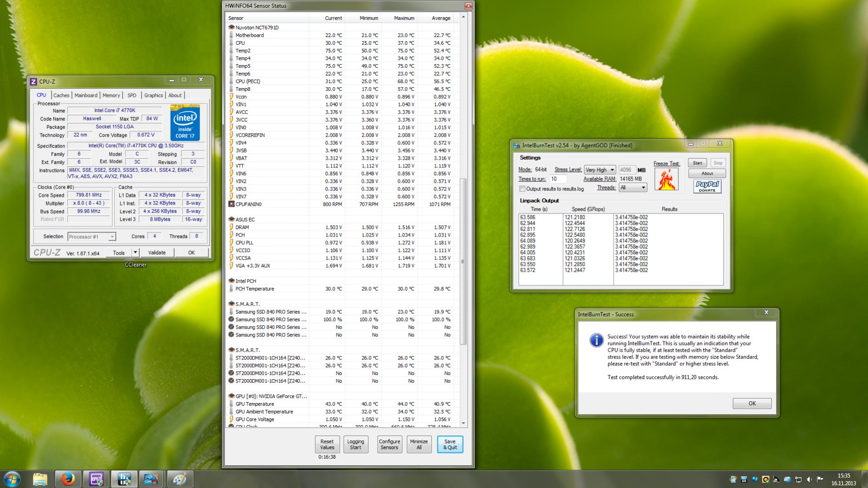Click the orange-square tray icon with green check
This screenshot has height=488, width=868.
coord(766,479)
